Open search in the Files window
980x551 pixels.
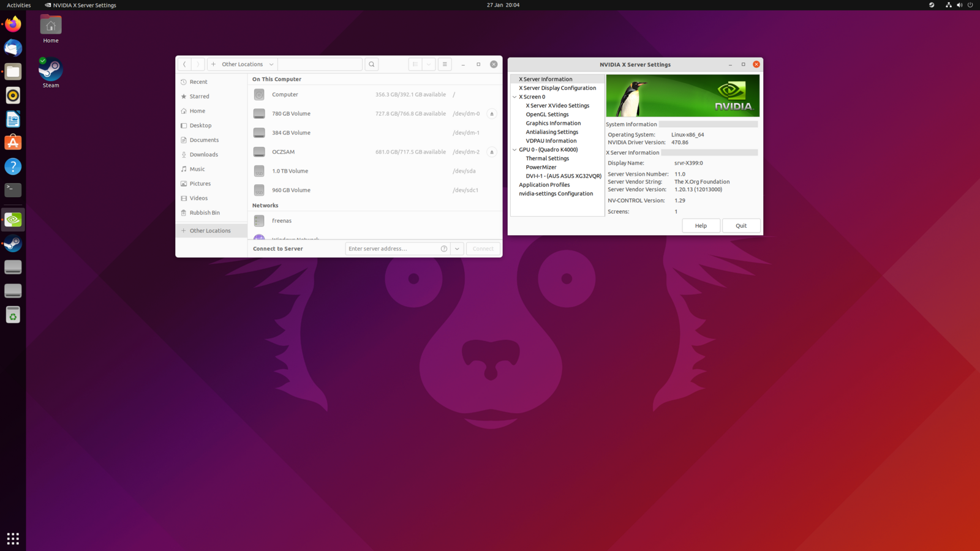click(372, 64)
